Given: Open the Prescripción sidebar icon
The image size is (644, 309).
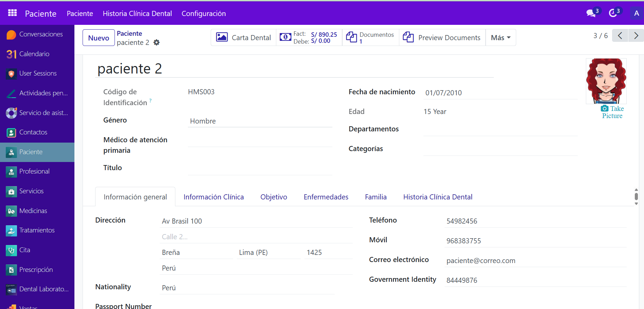Looking at the screenshot, I should [11, 270].
